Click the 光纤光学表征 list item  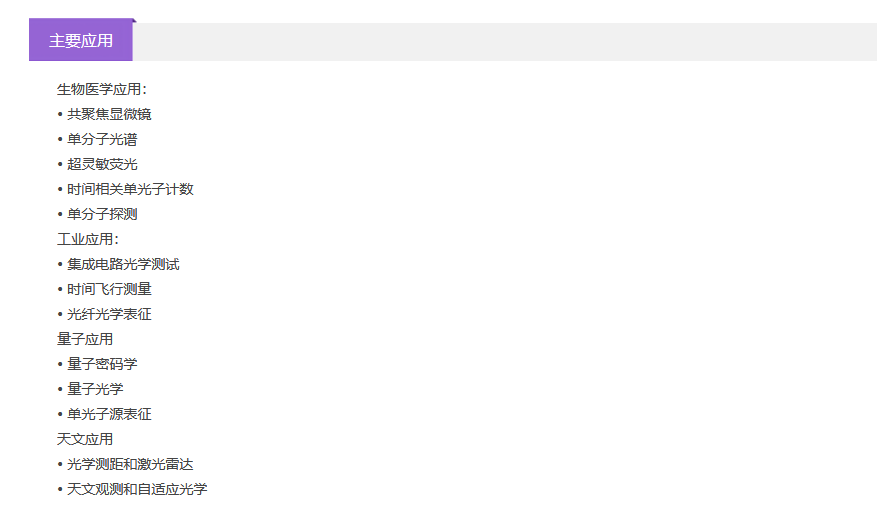click(109, 314)
